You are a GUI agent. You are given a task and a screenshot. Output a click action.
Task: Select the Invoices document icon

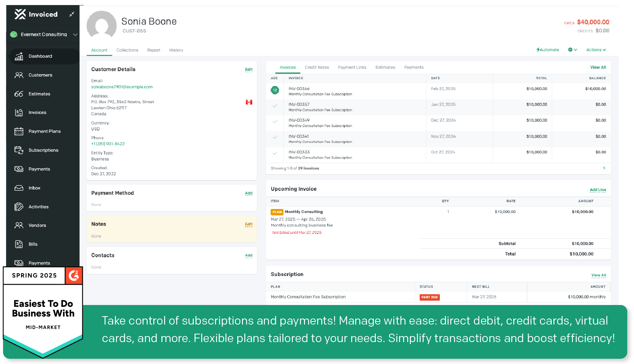point(19,113)
